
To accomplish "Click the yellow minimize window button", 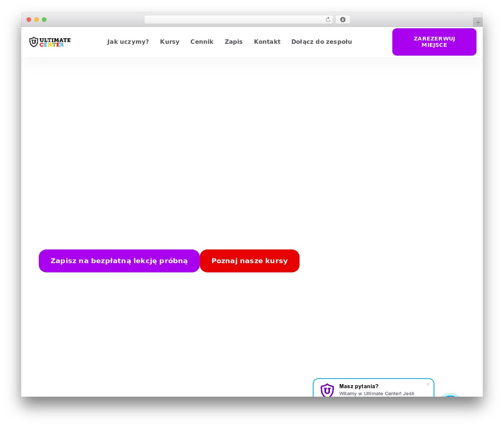I will [37, 20].
